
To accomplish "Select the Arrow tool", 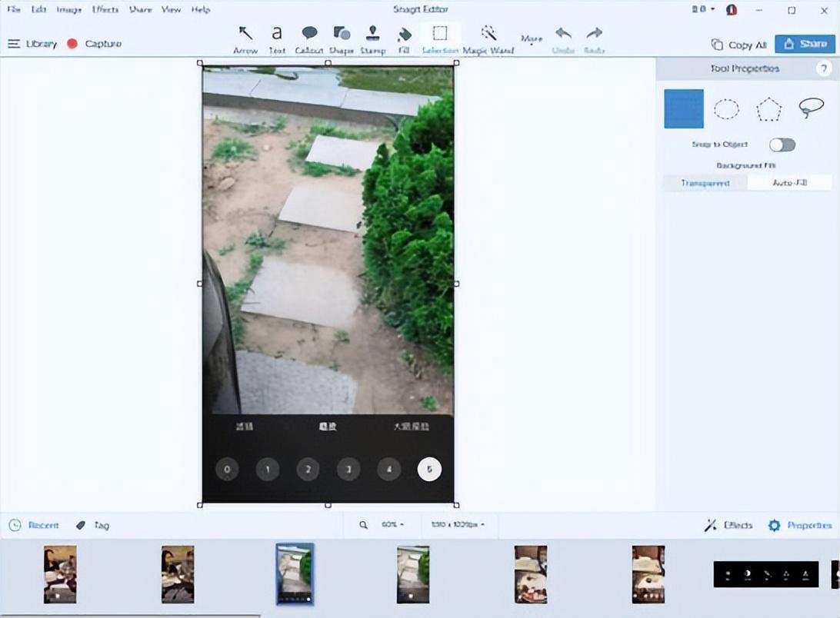I will [x=245, y=40].
